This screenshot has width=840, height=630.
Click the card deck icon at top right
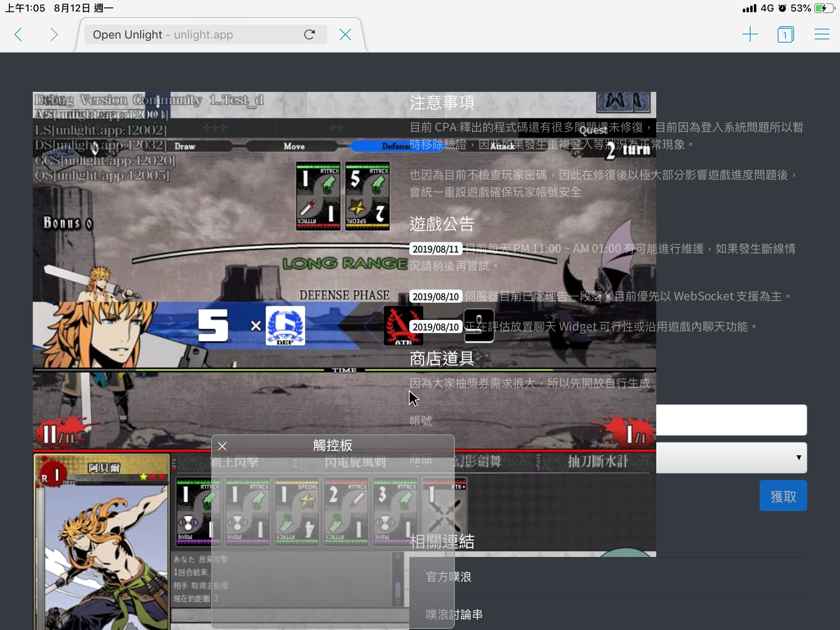pos(623,102)
